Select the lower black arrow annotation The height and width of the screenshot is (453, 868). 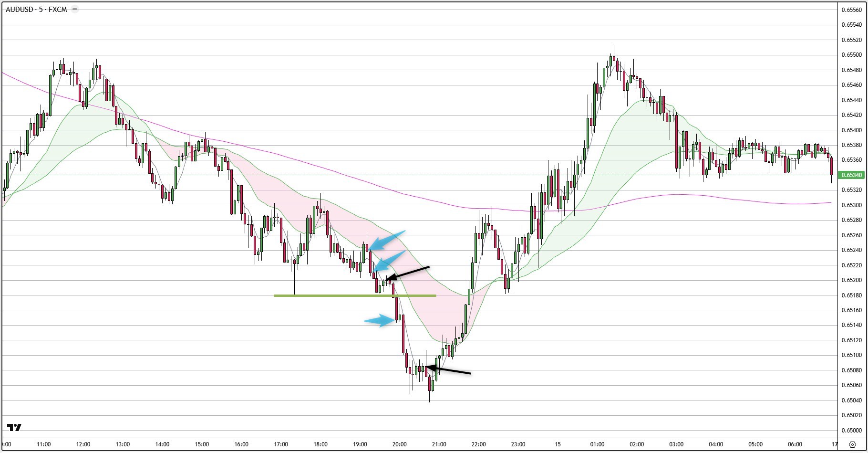tap(448, 370)
